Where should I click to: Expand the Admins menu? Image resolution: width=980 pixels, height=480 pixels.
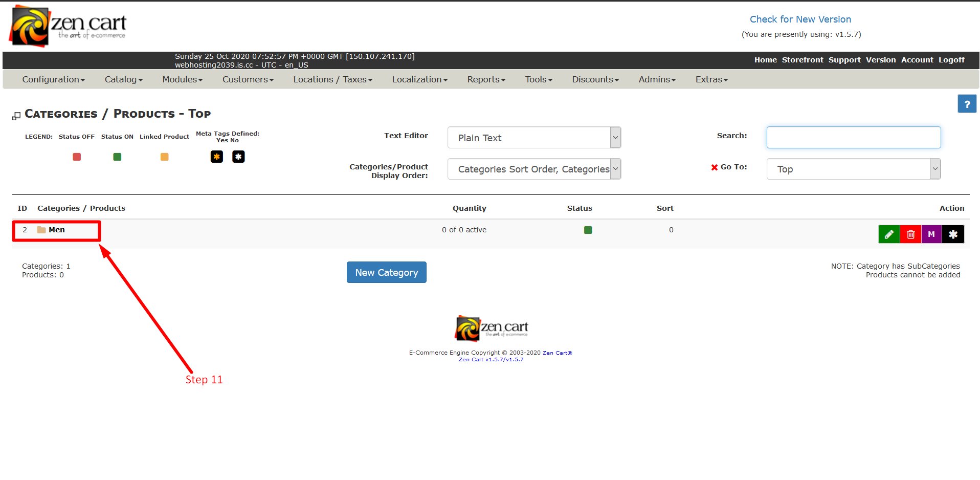click(657, 79)
